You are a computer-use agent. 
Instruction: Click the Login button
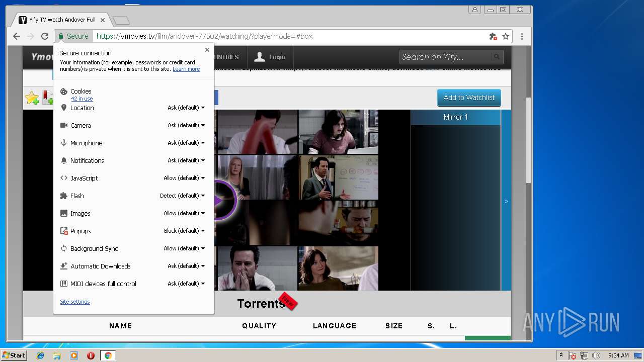pyautogui.click(x=270, y=57)
